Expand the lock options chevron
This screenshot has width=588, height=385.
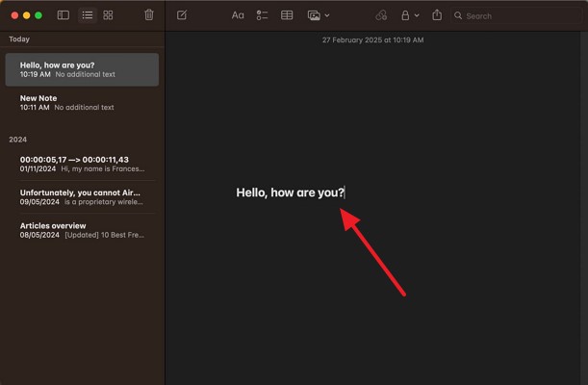click(417, 15)
